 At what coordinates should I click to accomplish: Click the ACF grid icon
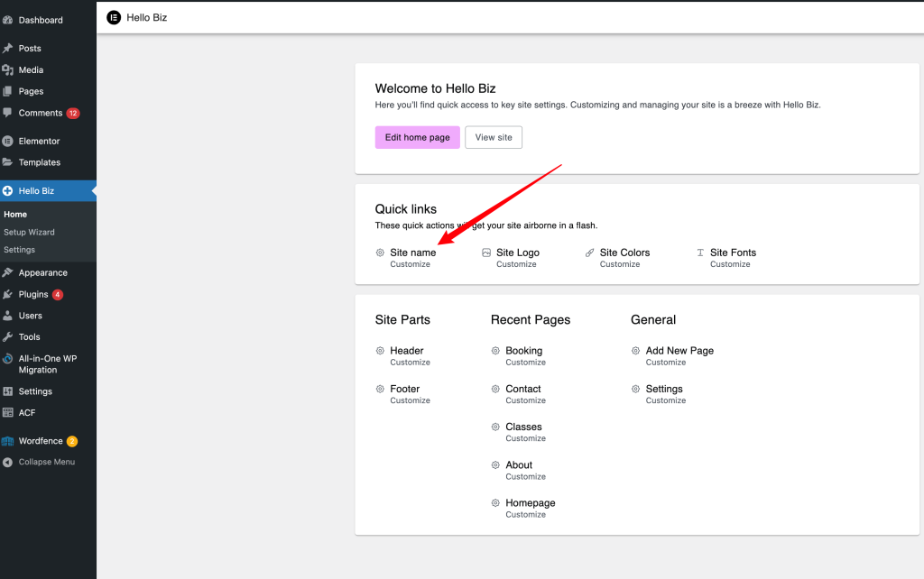pyautogui.click(x=7, y=413)
